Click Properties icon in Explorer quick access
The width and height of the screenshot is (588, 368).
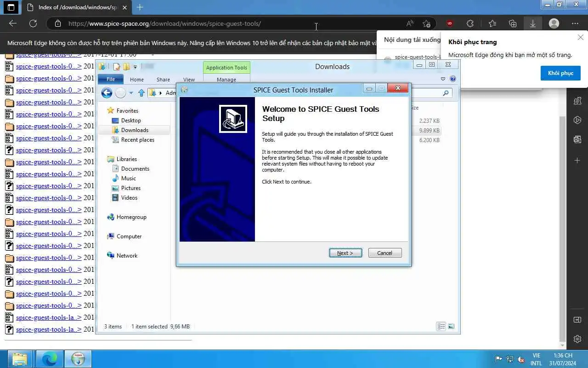(x=117, y=67)
